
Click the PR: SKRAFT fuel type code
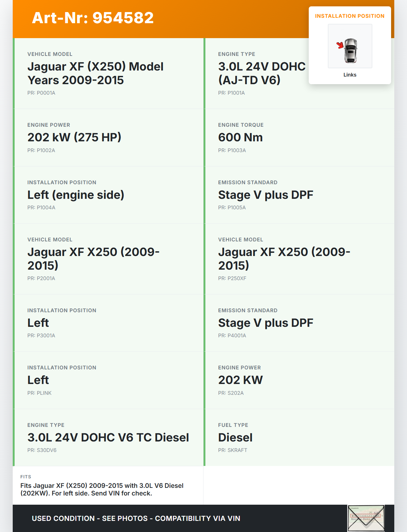(x=232, y=450)
